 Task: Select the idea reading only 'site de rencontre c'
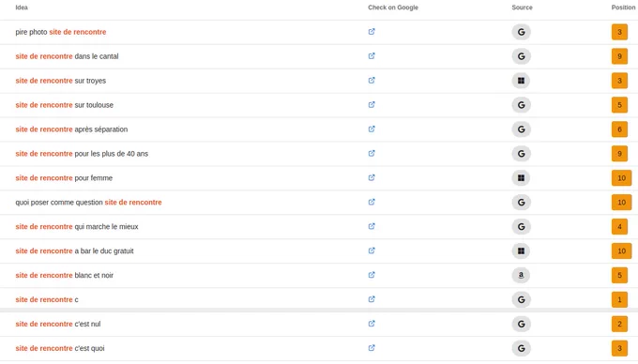click(47, 300)
